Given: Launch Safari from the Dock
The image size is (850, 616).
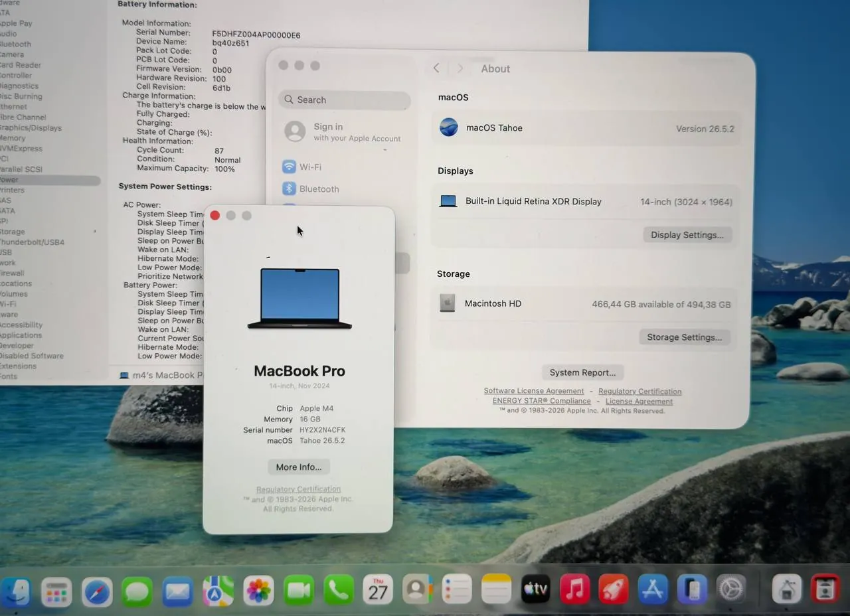Looking at the screenshot, I should (97, 591).
